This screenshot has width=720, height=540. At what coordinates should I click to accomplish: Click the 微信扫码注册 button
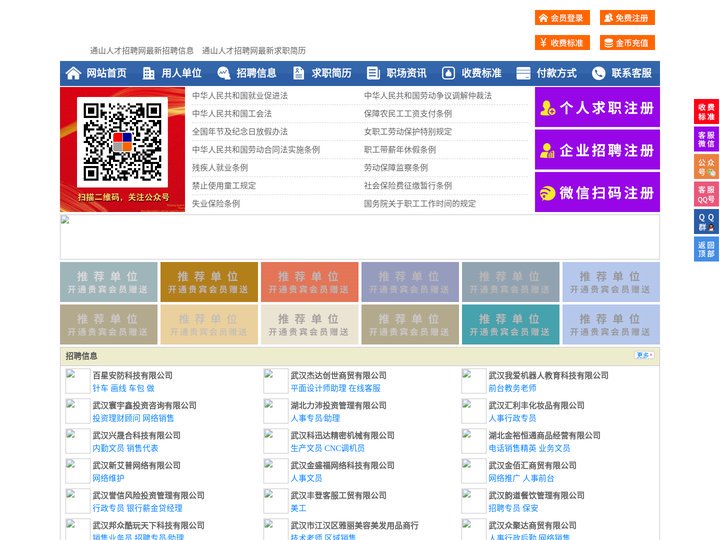597,192
